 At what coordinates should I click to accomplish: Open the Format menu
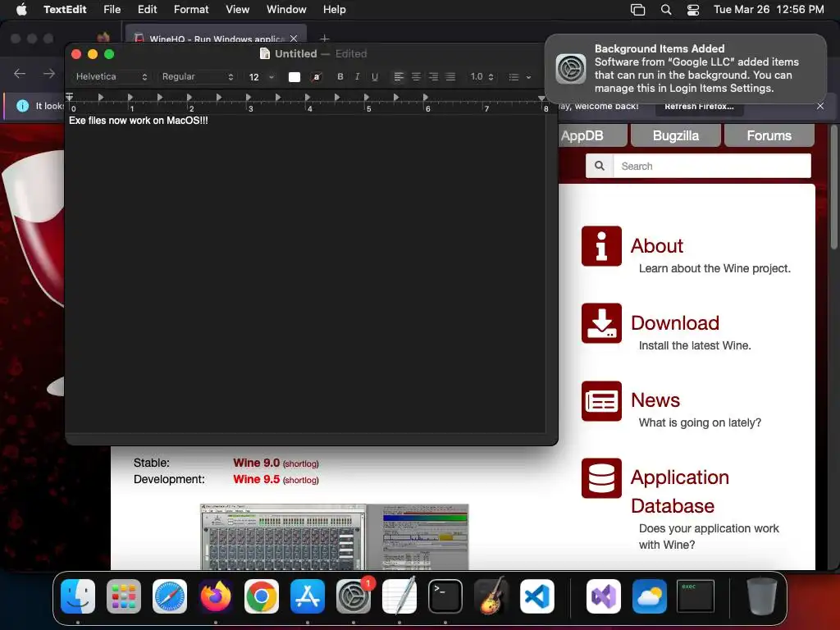coord(191,9)
